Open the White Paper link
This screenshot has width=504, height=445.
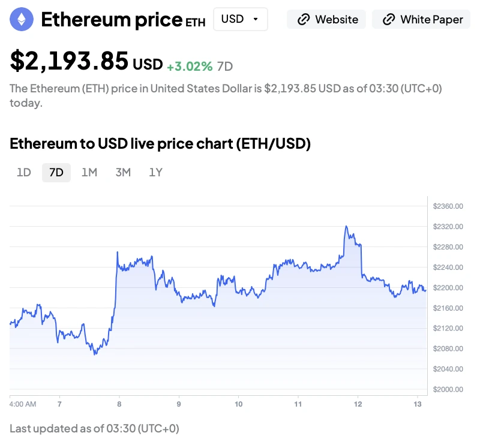[x=421, y=19]
